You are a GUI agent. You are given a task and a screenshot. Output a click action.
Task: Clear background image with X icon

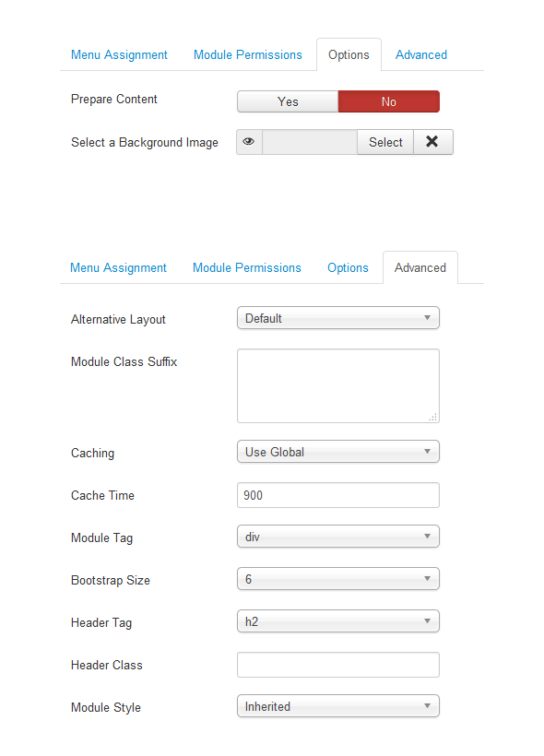(432, 142)
